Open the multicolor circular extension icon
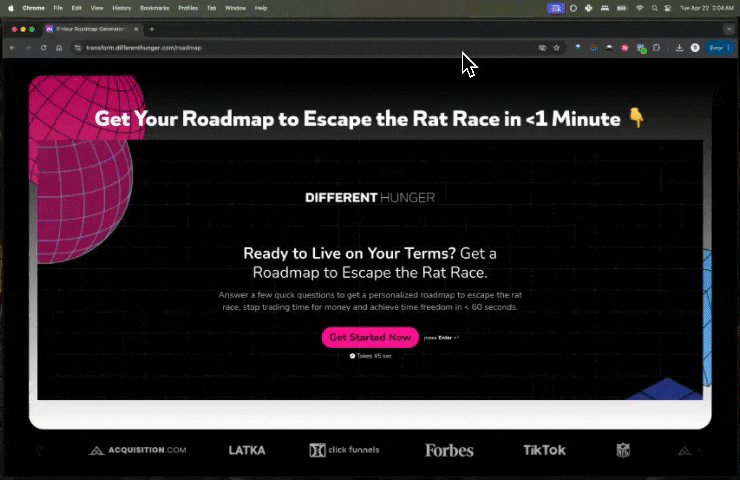 point(594,48)
